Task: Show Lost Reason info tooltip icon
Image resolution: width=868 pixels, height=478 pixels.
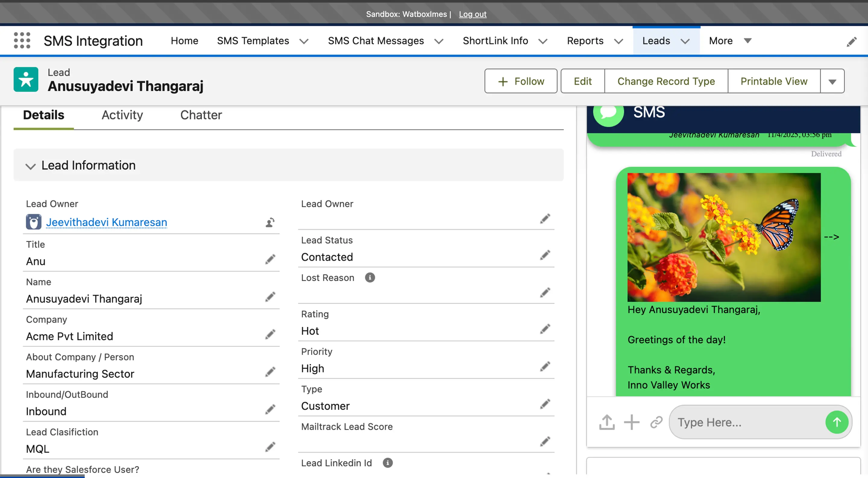Action: [370, 278]
